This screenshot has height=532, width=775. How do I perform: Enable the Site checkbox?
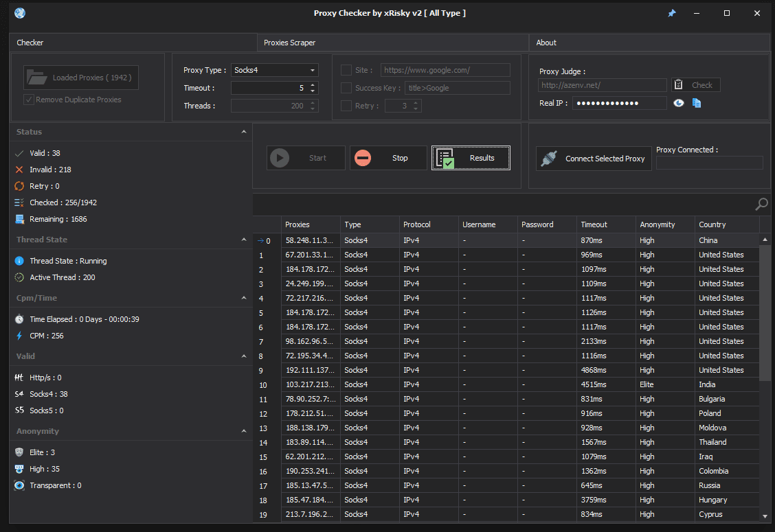(346, 70)
